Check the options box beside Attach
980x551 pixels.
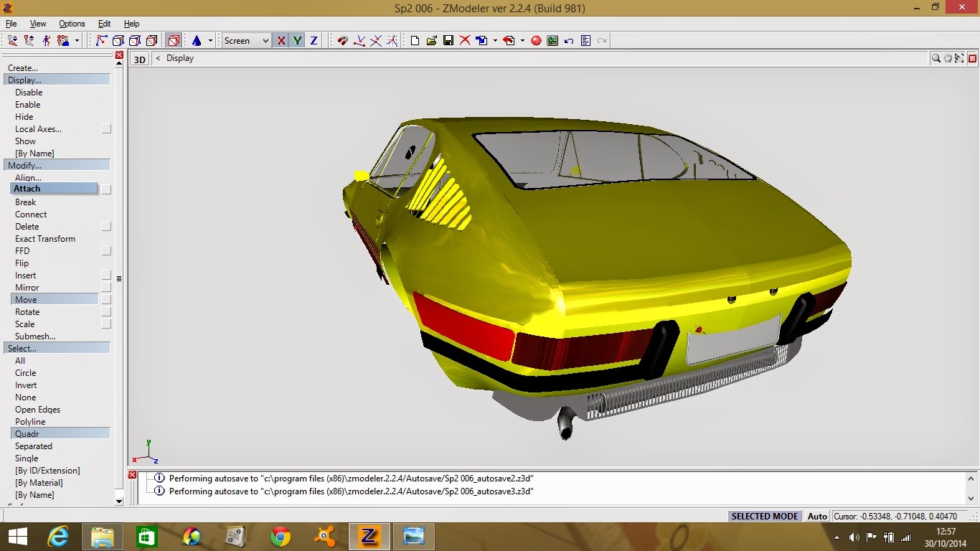pyautogui.click(x=106, y=189)
